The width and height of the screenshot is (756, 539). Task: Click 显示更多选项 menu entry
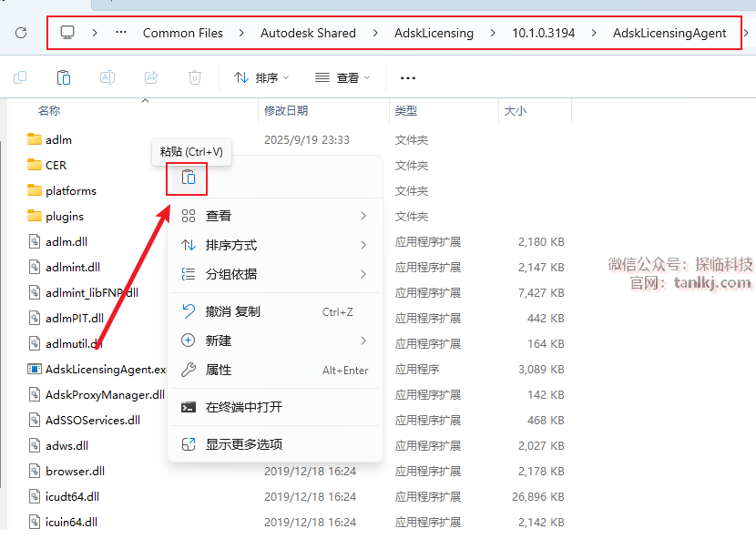(x=244, y=444)
